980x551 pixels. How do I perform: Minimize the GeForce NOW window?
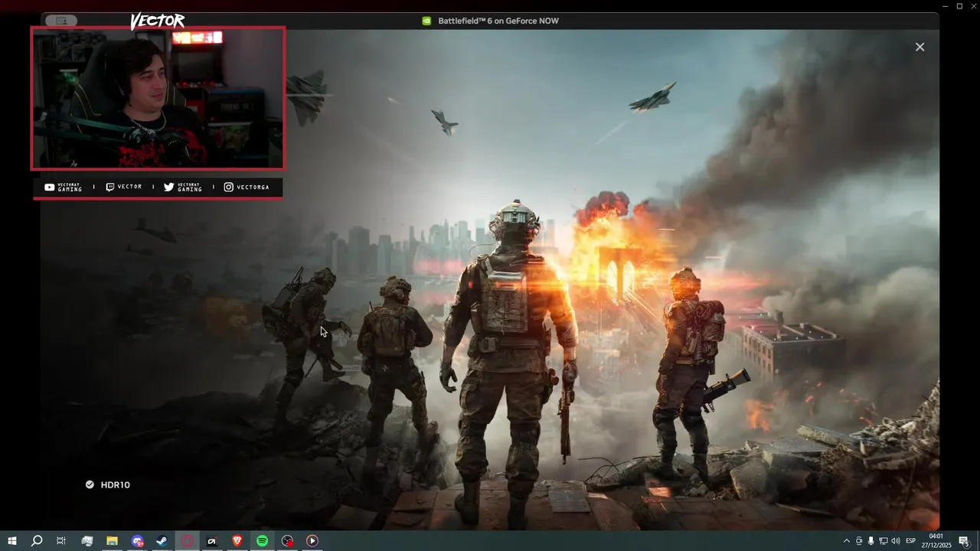(946, 6)
